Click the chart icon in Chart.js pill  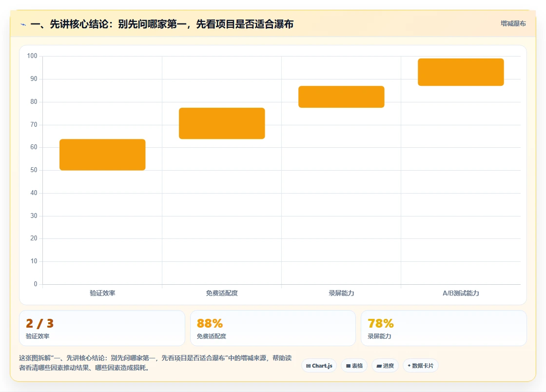coord(308,366)
